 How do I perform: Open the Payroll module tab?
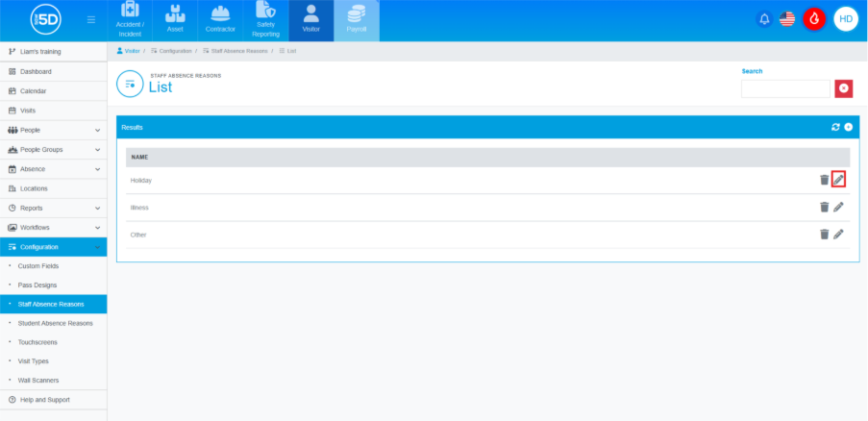tap(357, 20)
